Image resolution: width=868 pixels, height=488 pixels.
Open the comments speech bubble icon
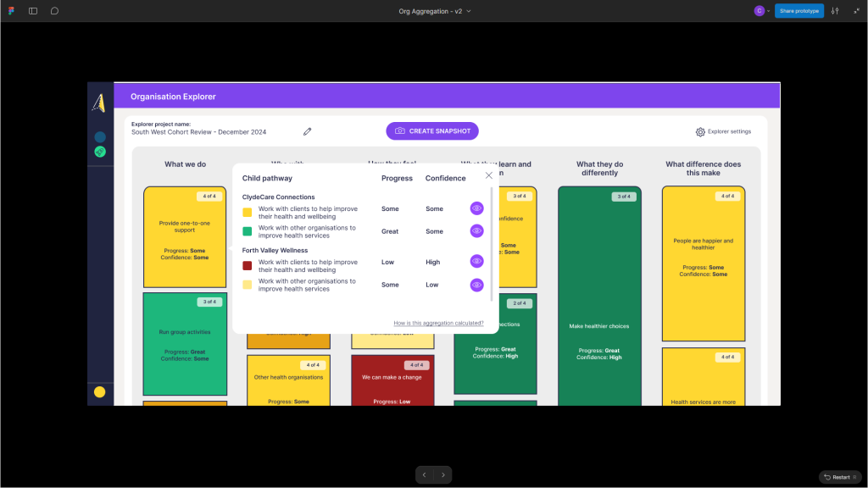(x=54, y=11)
